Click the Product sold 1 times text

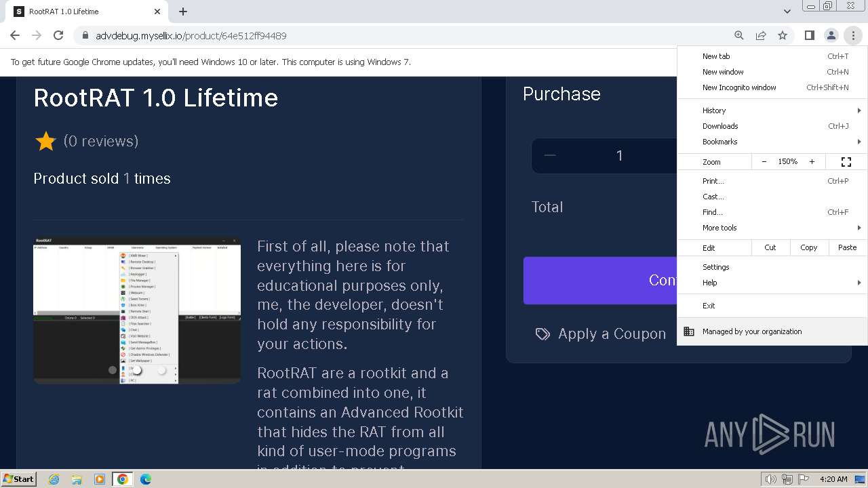(x=102, y=179)
